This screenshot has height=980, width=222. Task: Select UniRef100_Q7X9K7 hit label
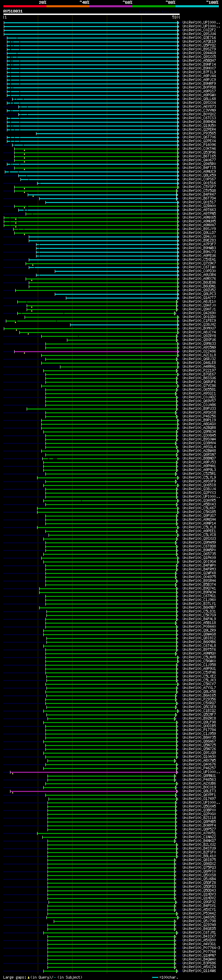pyautogui.click(x=199, y=263)
